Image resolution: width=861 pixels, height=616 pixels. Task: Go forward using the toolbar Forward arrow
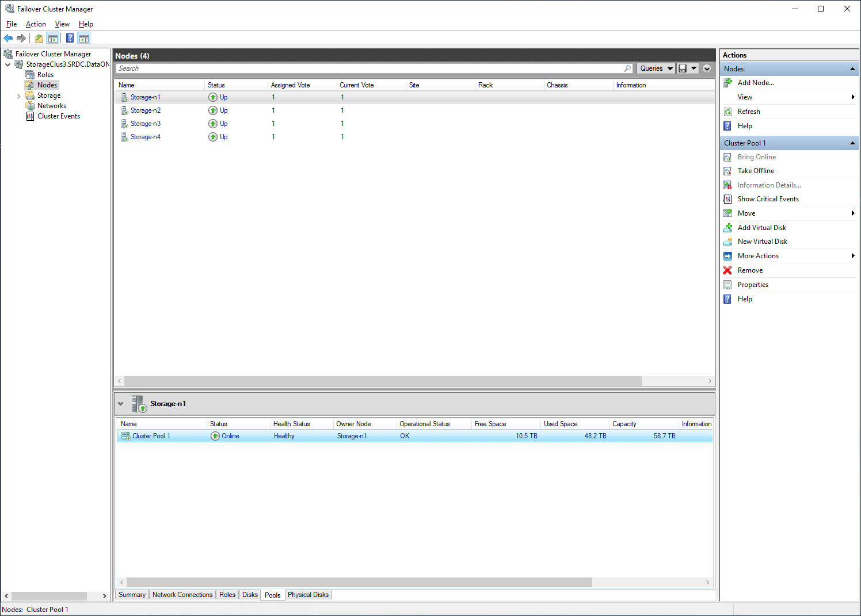coord(21,38)
